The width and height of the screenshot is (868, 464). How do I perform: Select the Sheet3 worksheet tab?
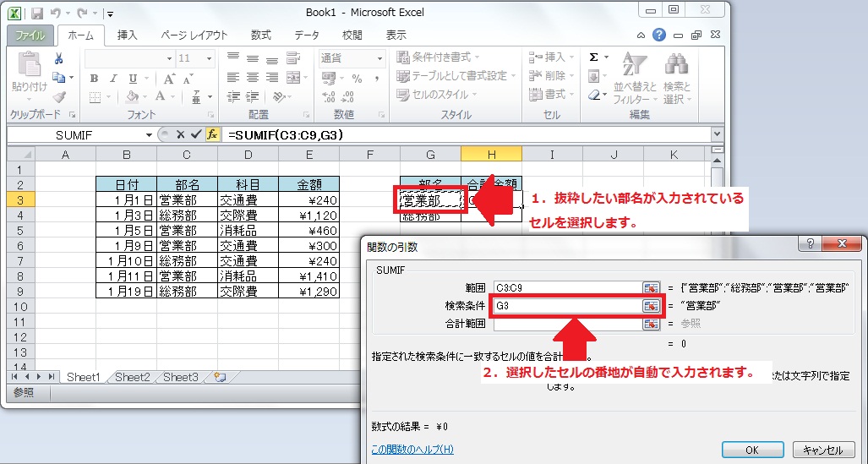pyautogui.click(x=181, y=377)
